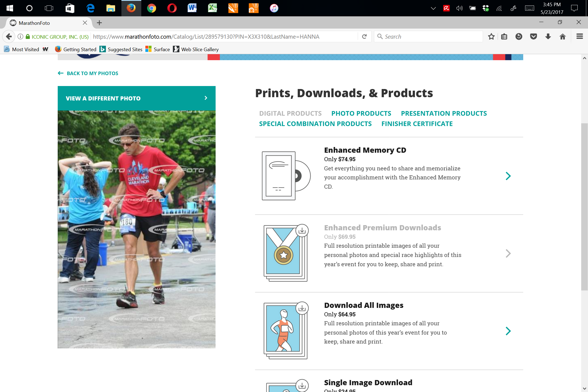Save page to Pocket
The width and height of the screenshot is (588, 392).
pyautogui.click(x=534, y=36)
